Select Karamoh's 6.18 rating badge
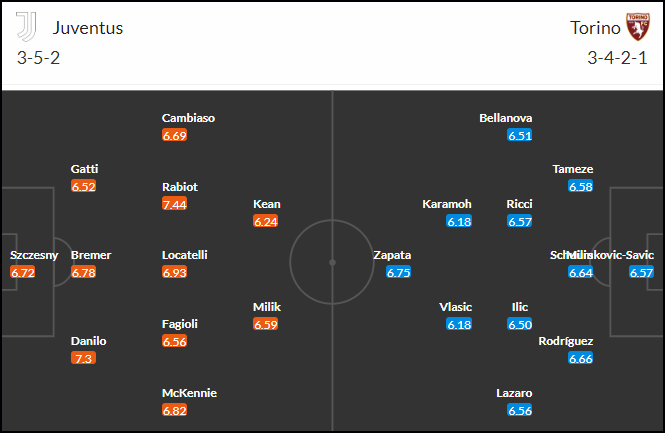Screen dimensions: 665x433 tap(459, 221)
